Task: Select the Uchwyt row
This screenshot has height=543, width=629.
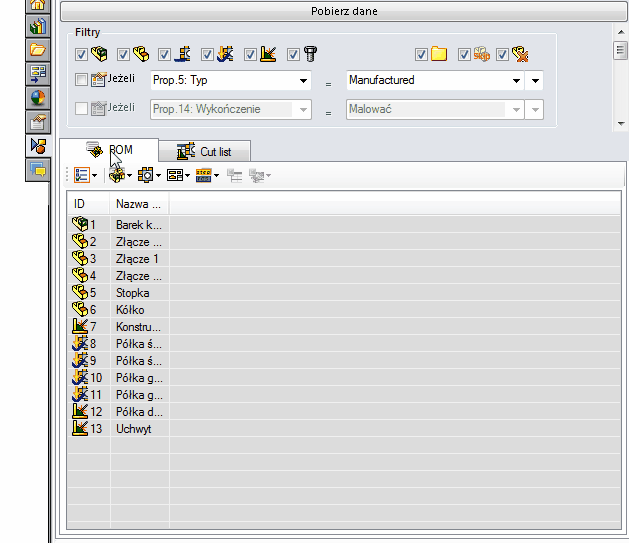Action: [x=344, y=429]
